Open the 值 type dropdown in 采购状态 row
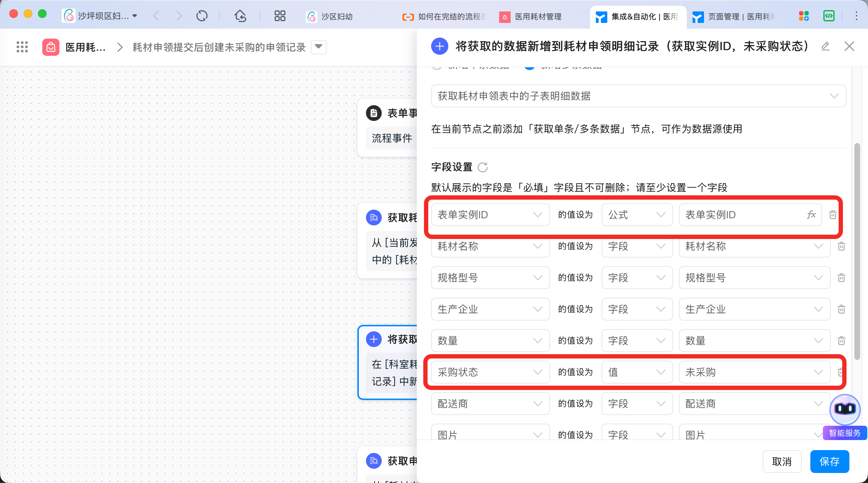 pyautogui.click(x=637, y=372)
